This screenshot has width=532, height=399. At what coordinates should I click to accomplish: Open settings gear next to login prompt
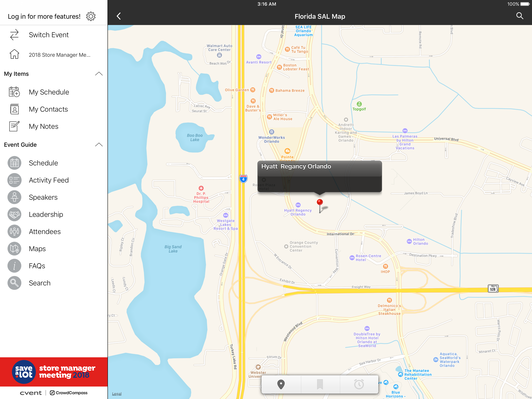pos(91,16)
